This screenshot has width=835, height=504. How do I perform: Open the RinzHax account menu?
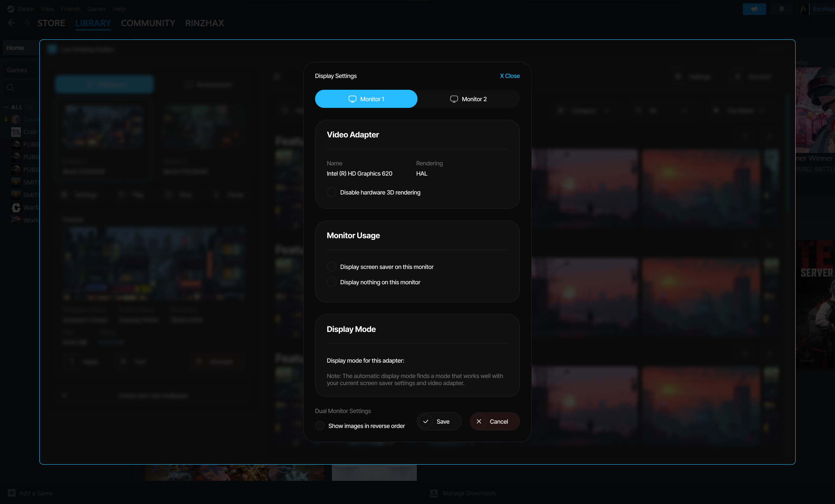click(x=823, y=9)
